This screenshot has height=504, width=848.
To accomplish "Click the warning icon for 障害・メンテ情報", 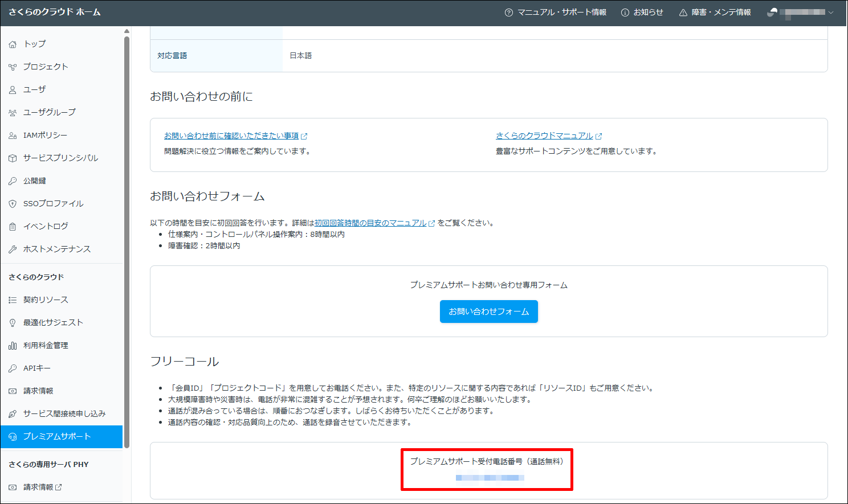I will coord(683,13).
